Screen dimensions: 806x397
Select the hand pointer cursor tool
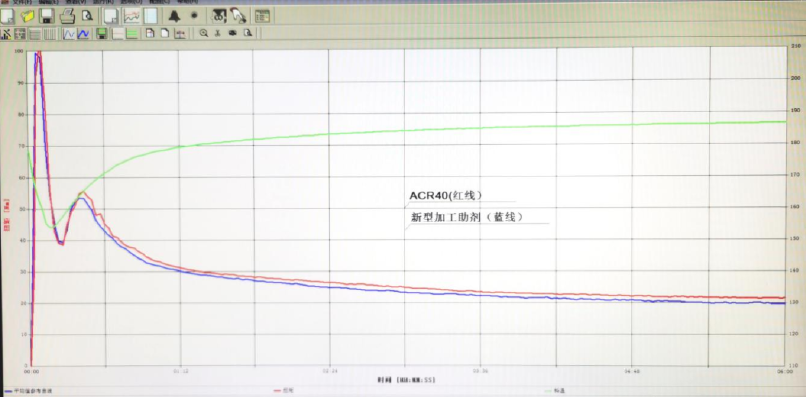[x=238, y=16]
